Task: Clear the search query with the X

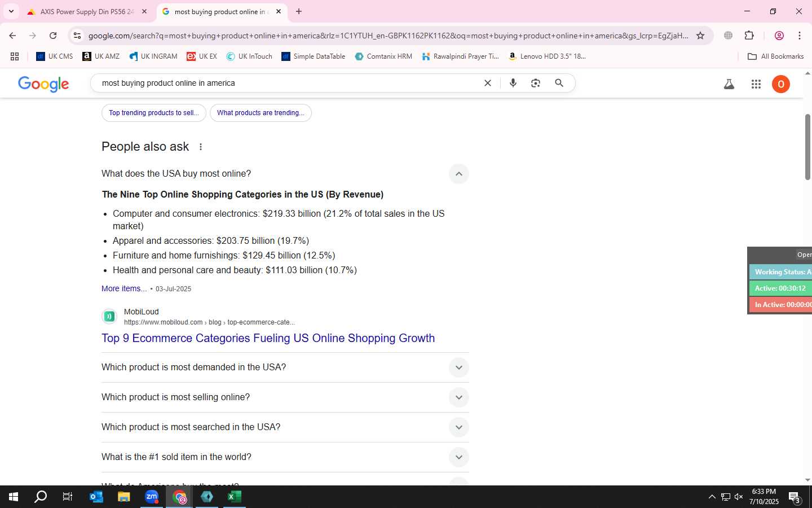Action: (x=488, y=83)
